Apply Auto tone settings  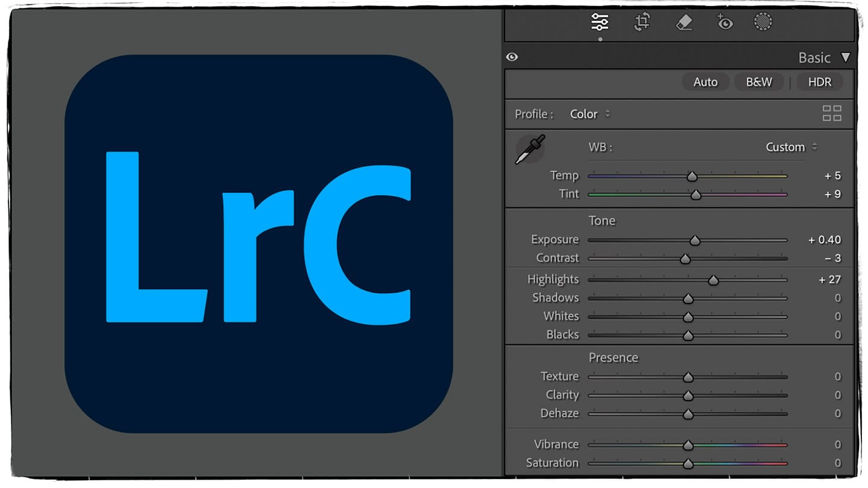point(705,82)
